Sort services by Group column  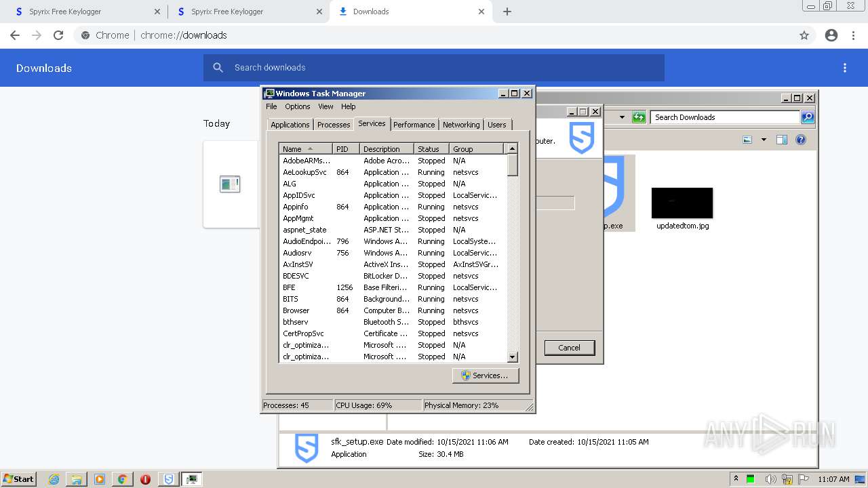[x=476, y=149]
